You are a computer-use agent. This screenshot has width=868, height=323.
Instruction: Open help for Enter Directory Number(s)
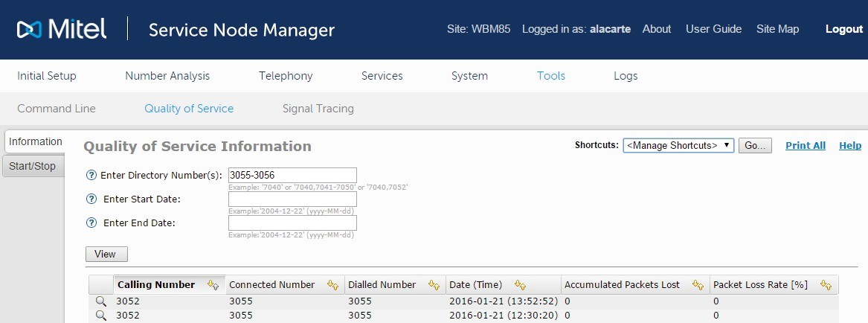(91, 175)
